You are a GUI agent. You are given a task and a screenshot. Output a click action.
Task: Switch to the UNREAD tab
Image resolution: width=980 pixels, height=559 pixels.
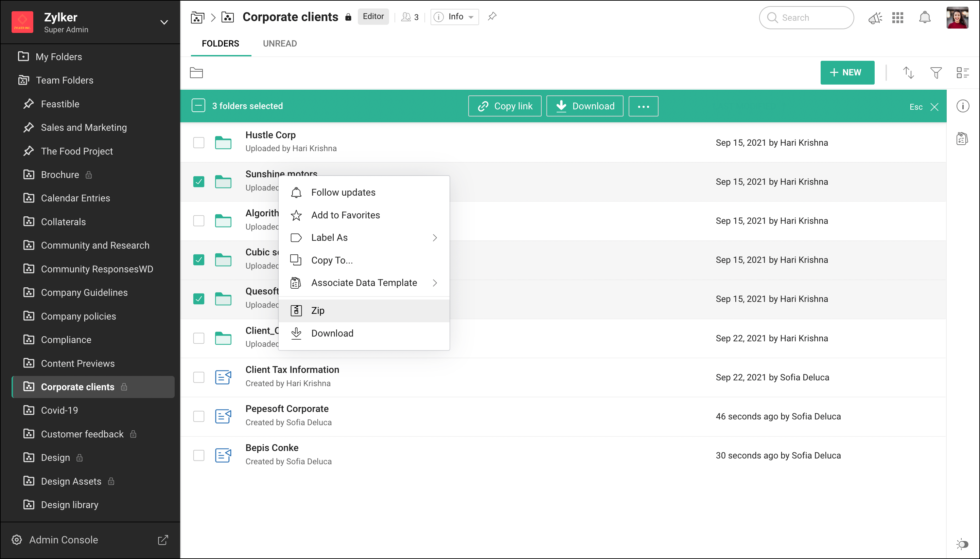click(280, 43)
